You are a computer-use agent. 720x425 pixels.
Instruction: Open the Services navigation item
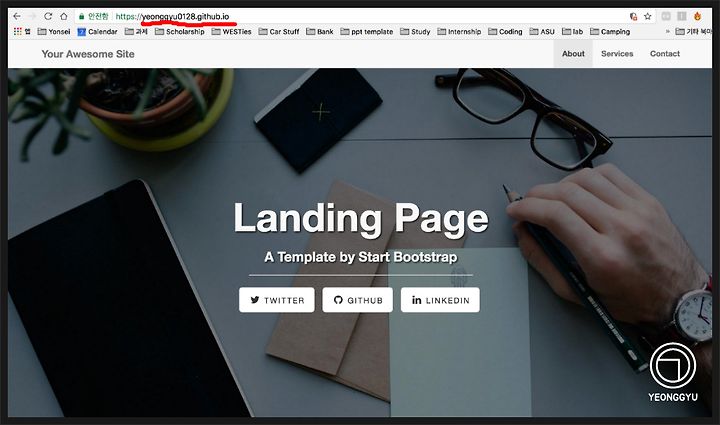pos(617,54)
